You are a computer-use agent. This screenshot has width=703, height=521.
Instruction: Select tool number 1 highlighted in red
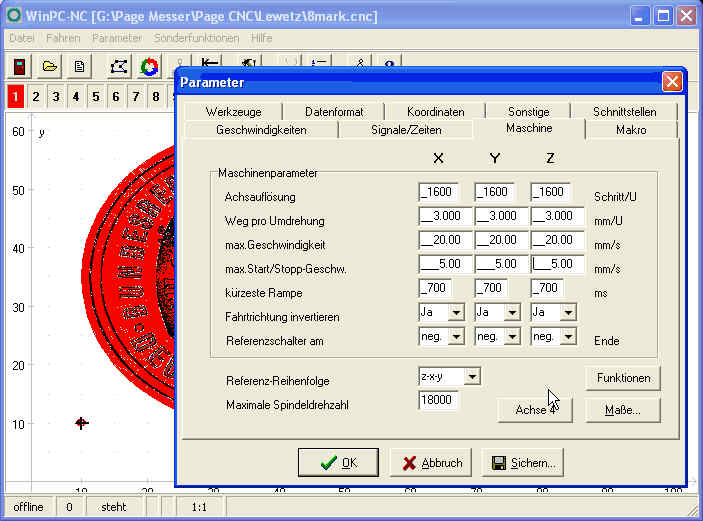[16, 96]
